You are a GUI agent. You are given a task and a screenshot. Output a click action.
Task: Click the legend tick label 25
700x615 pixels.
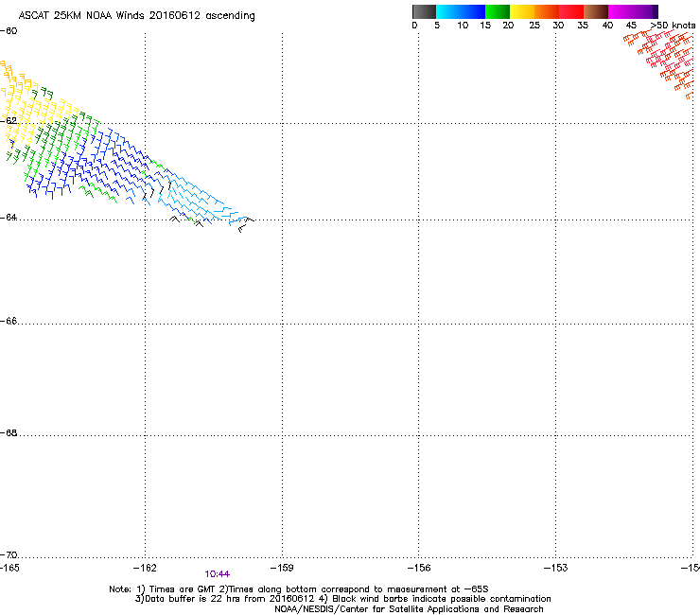534,26
